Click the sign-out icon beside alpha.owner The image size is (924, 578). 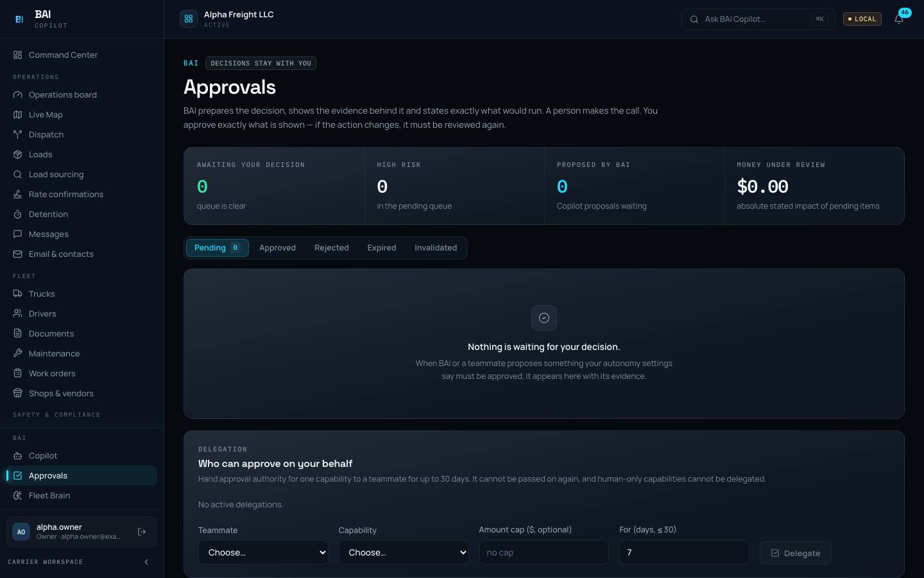pos(142,532)
